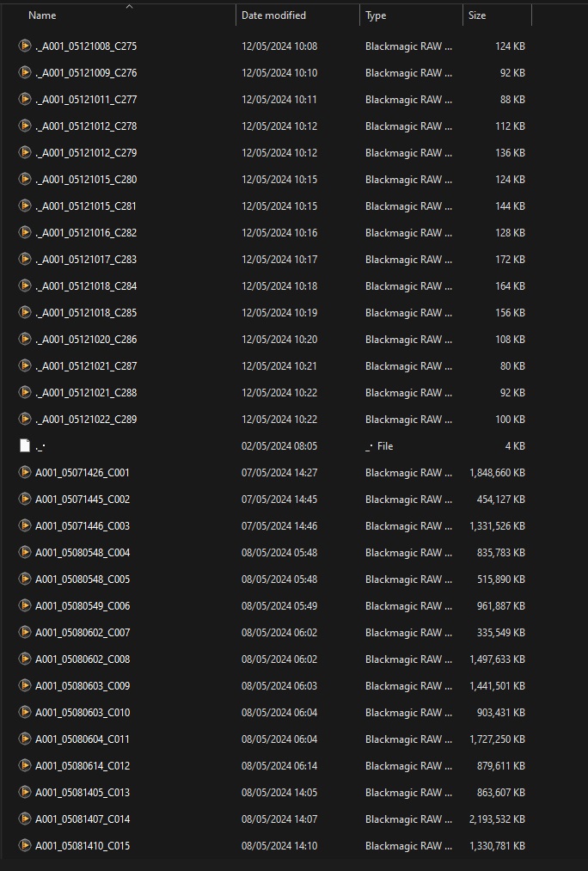Click date 12/05/2024 10:20
This screenshot has height=871, width=588.
pos(279,340)
